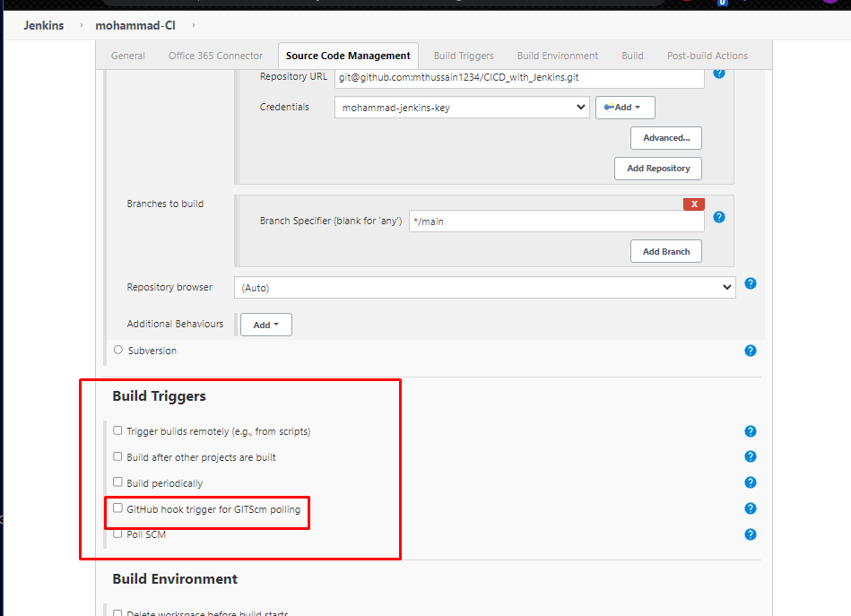
Task: Toggle the Poll SCM checkbox
Action: [117, 534]
